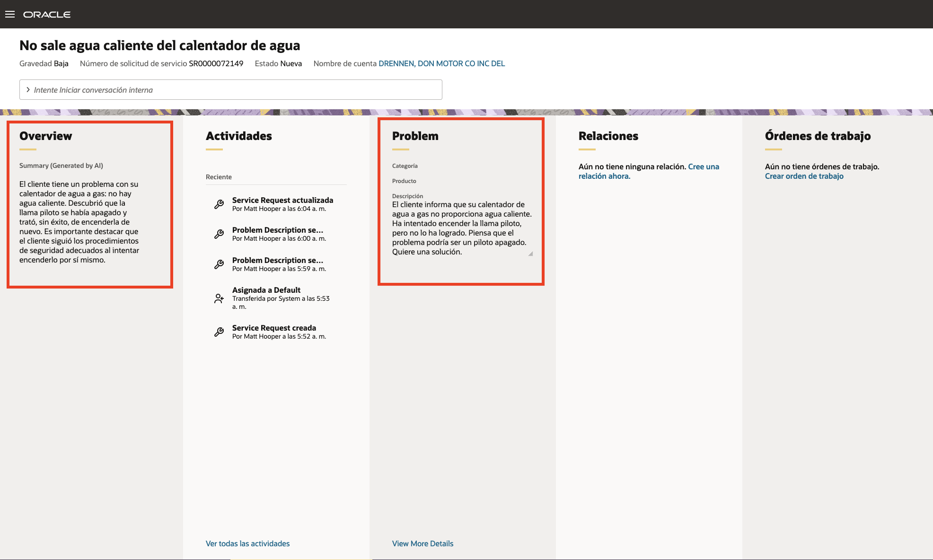Open the main navigation hamburger menu
Image resolution: width=933 pixels, height=560 pixels.
pyautogui.click(x=10, y=14)
